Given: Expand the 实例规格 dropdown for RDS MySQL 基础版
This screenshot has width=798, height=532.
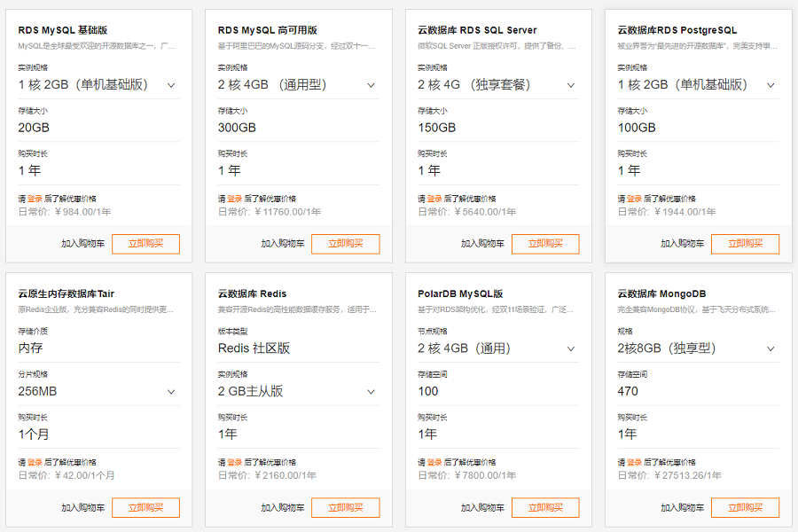Looking at the screenshot, I should (98, 84).
